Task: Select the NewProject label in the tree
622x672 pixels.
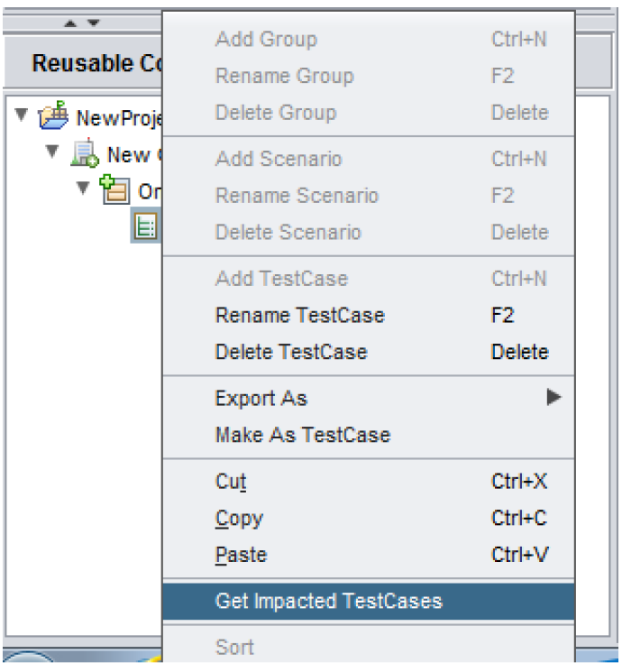Action: click(117, 118)
